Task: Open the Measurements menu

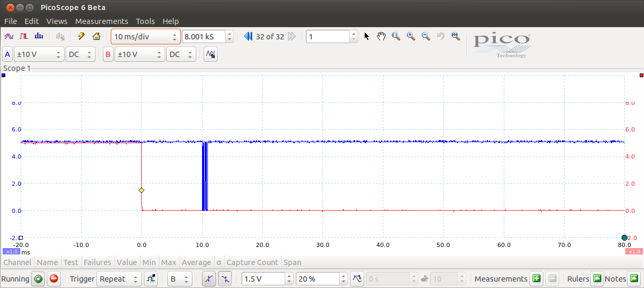Action: click(x=102, y=21)
